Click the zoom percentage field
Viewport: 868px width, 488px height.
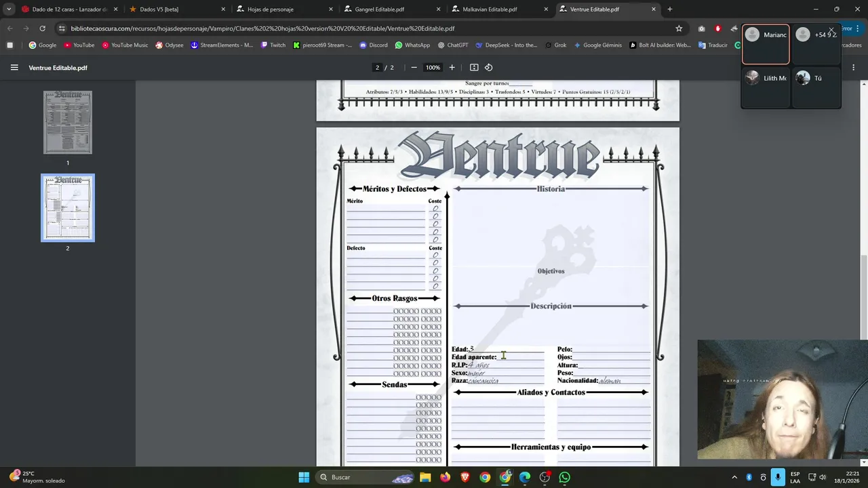pyautogui.click(x=433, y=68)
